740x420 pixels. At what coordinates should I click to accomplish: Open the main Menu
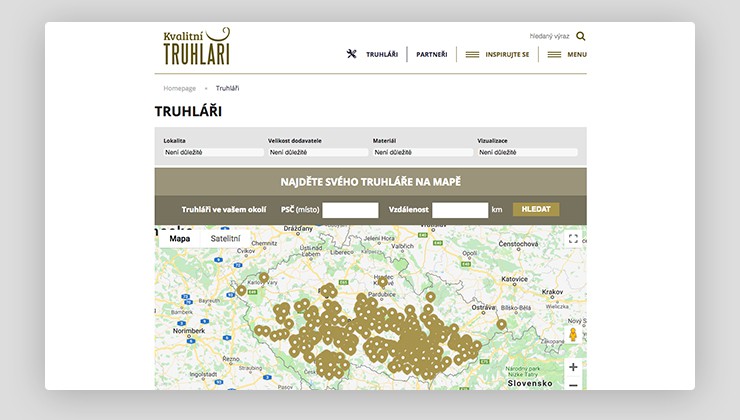point(577,54)
